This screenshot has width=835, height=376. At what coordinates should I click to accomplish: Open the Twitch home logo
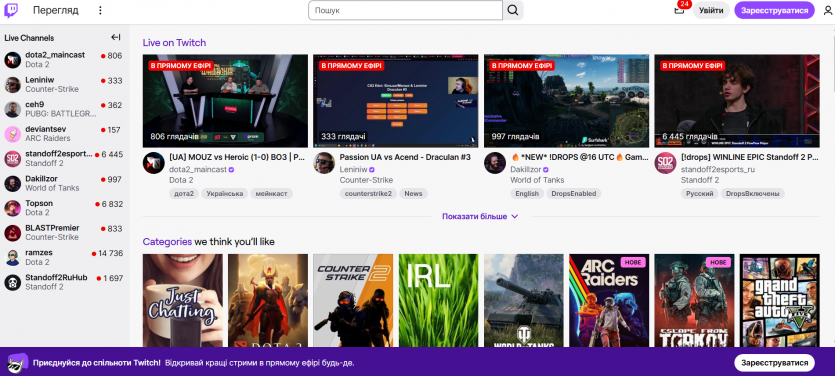coord(11,10)
